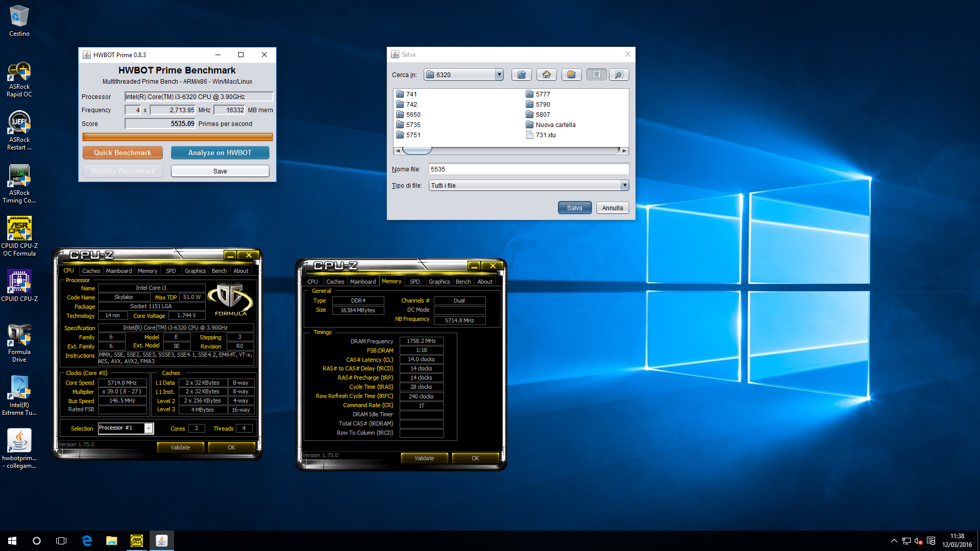Open hwbotprime Java shortcut on desktop
The height and width of the screenshot is (551, 980).
click(x=19, y=449)
